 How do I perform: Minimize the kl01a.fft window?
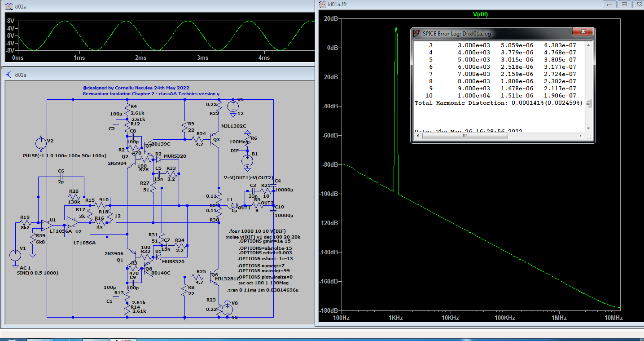pos(609,4)
